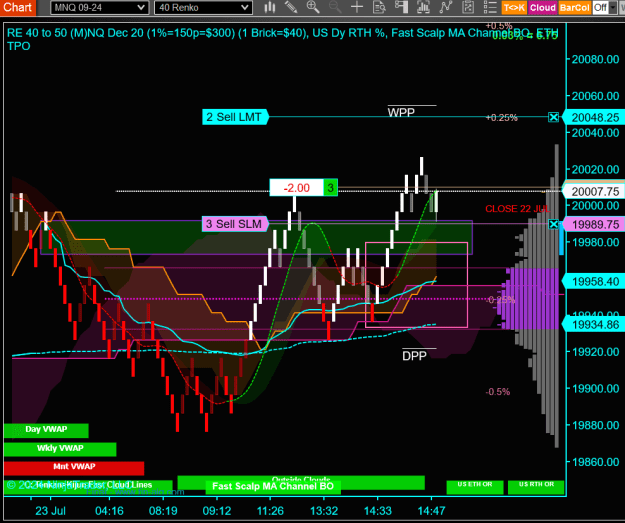The image size is (625, 523).
Task: Click the 14:47 time axis label
Action: [x=431, y=511]
